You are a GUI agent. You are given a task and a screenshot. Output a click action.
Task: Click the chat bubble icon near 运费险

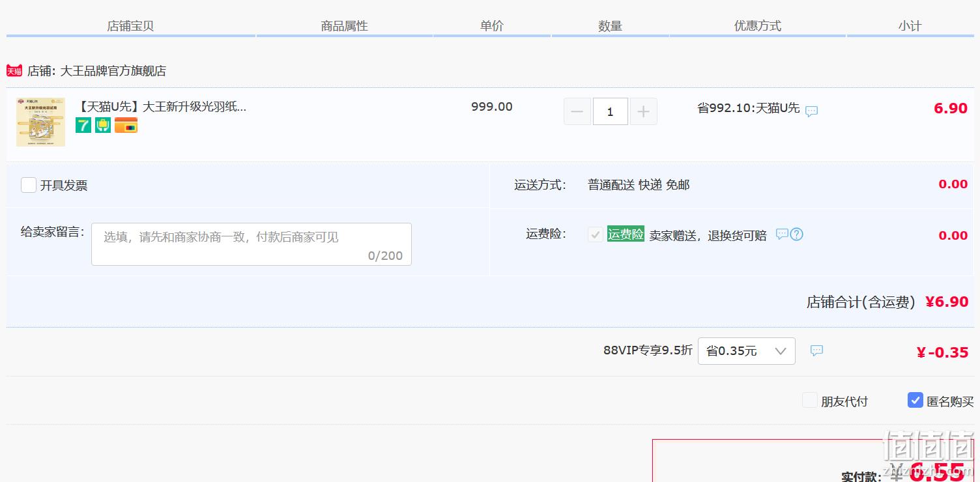pos(782,234)
